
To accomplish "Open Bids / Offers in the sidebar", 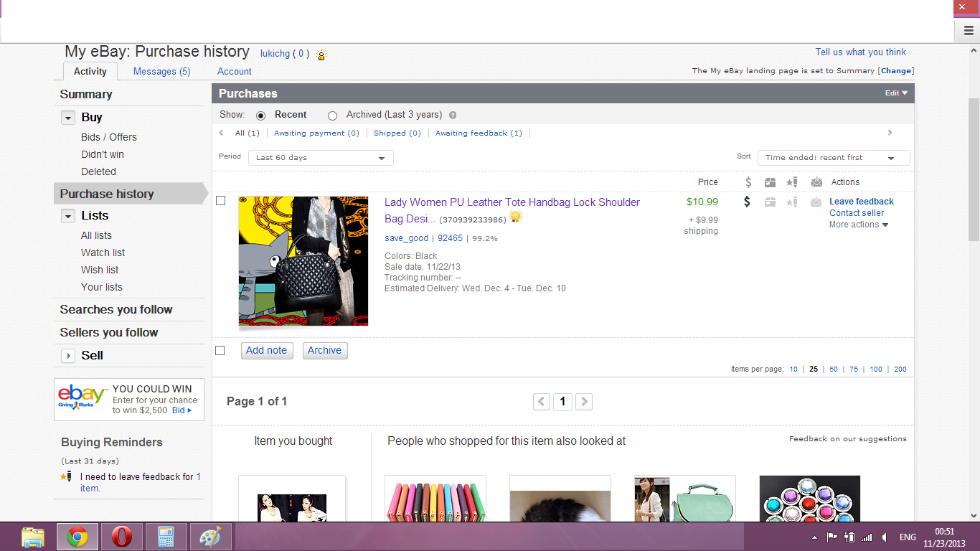I will 109,137.
